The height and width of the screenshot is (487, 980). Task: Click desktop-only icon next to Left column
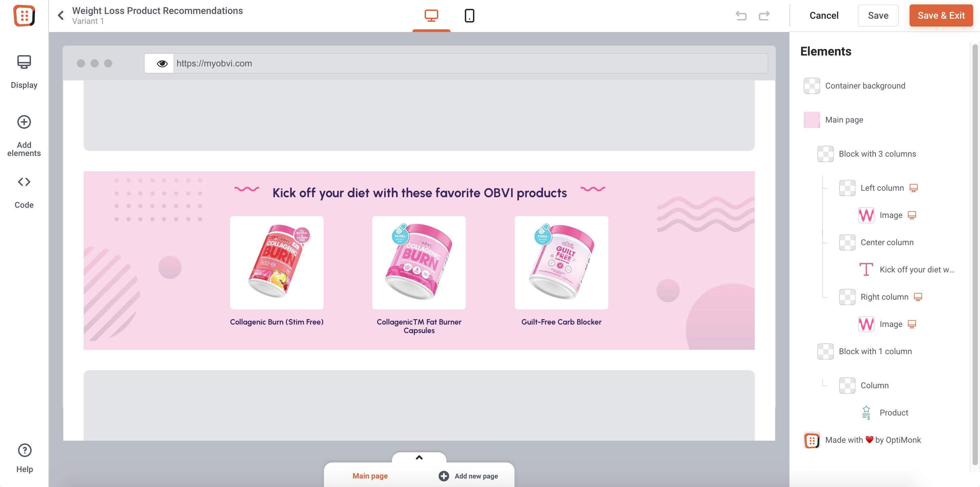pyautogui.click(x=913, y=188)
